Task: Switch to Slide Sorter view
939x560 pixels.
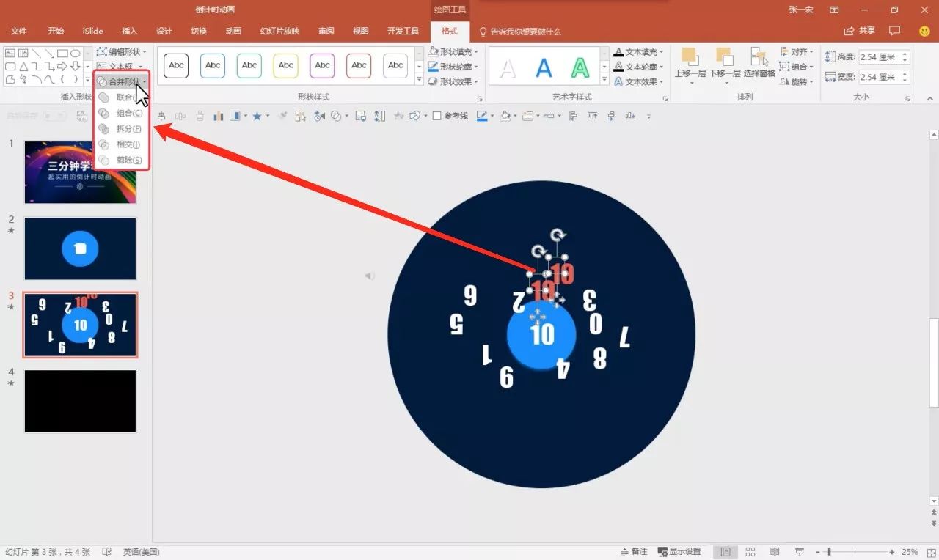Action: [x=750, y=552]
